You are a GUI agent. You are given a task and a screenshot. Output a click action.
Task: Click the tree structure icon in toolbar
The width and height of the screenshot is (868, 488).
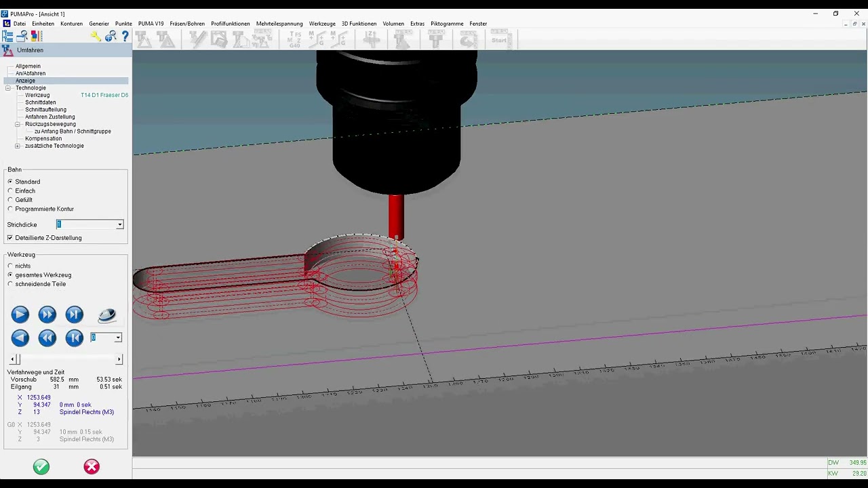(8, 37)
